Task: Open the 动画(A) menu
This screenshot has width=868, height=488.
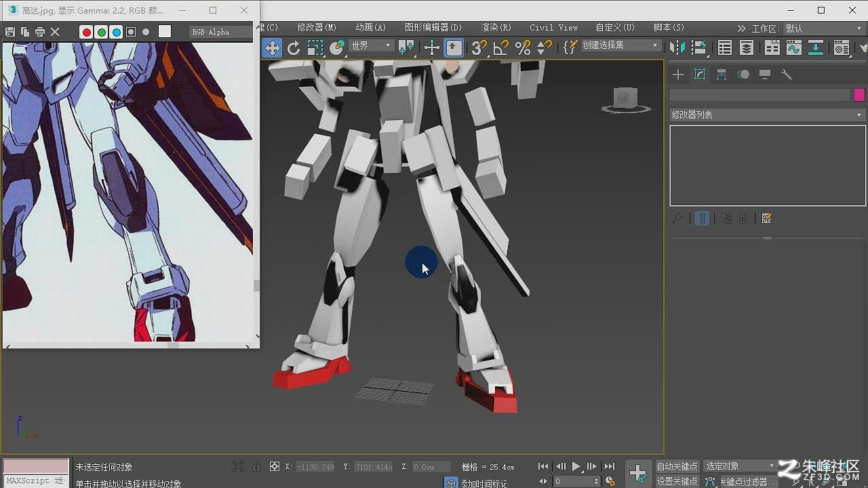Action: click(370, 28)
